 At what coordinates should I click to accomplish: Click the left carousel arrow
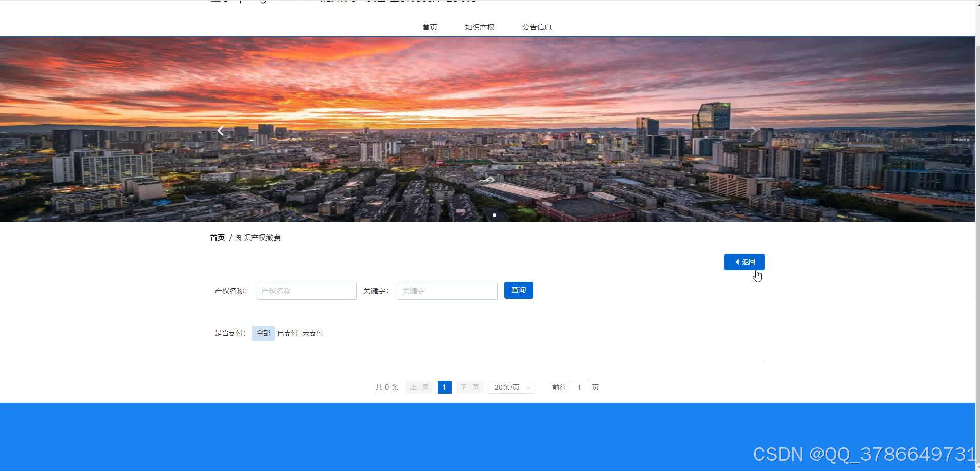221,131
